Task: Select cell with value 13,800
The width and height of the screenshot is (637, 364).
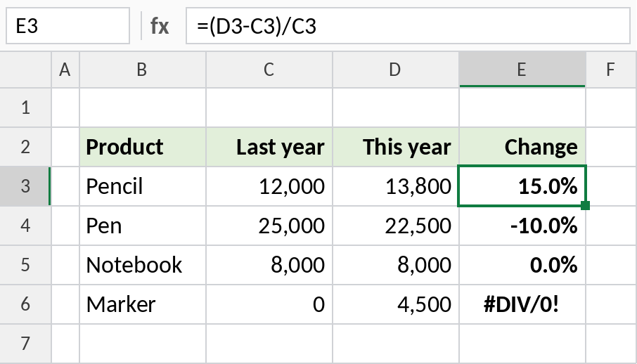Action: pyautogui.click(x=396, y=186)
